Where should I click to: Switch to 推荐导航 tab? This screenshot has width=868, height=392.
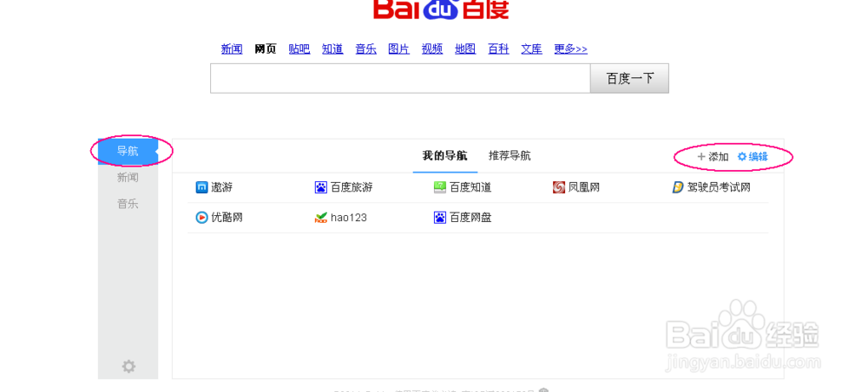[x=510, y=156]
